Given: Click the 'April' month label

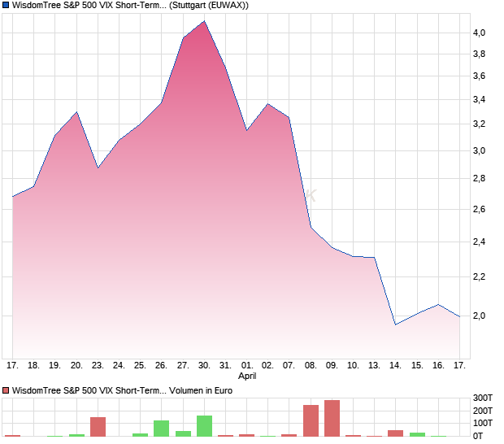Looking at the screenshot, I should coord(247,376).
